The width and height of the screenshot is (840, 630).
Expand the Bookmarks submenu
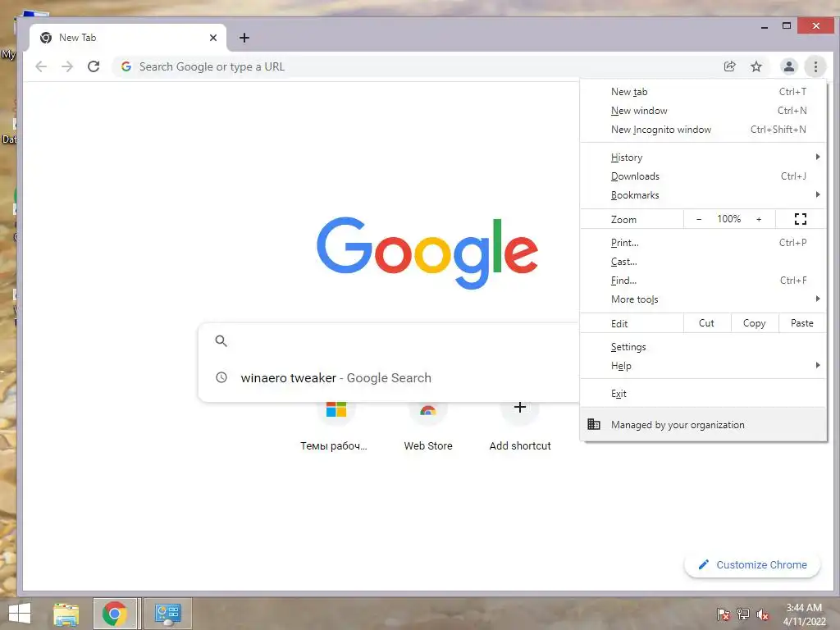(x=703, y=195)
